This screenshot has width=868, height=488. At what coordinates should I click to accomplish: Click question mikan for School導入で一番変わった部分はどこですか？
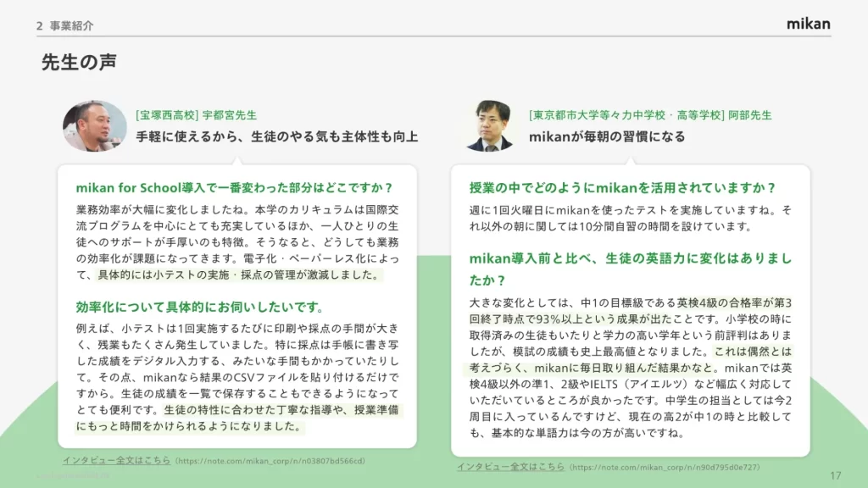235,187
